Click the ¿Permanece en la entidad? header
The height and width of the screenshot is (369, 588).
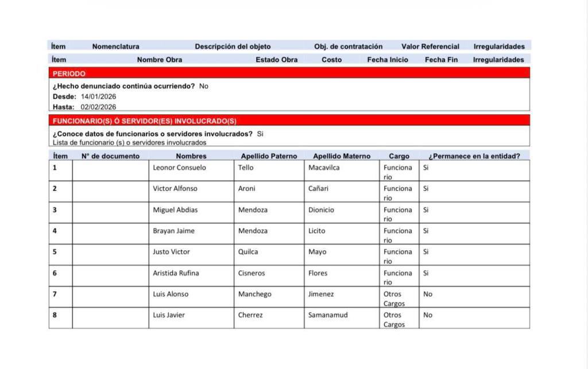click(474, 156)
